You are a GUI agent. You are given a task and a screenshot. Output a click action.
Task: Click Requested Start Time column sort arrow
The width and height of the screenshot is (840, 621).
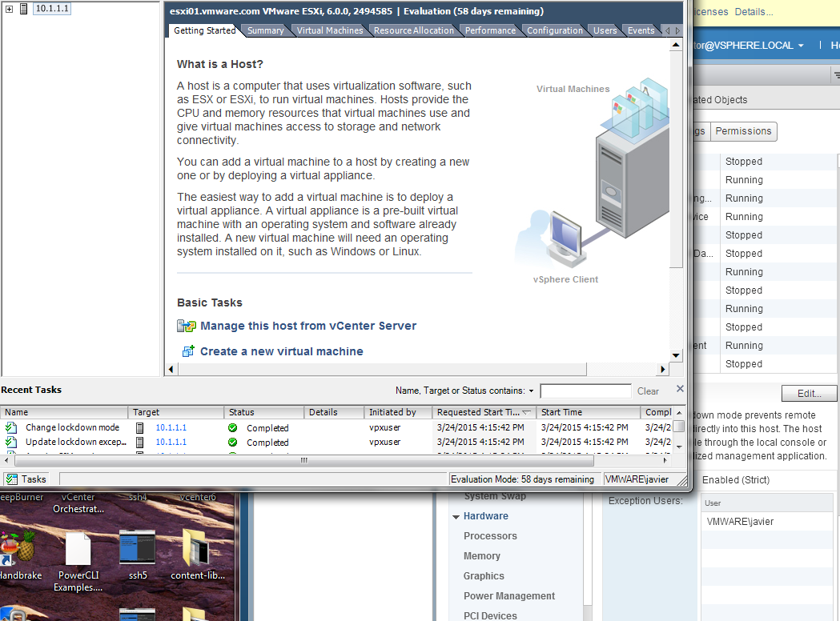(x=526, y=412)
